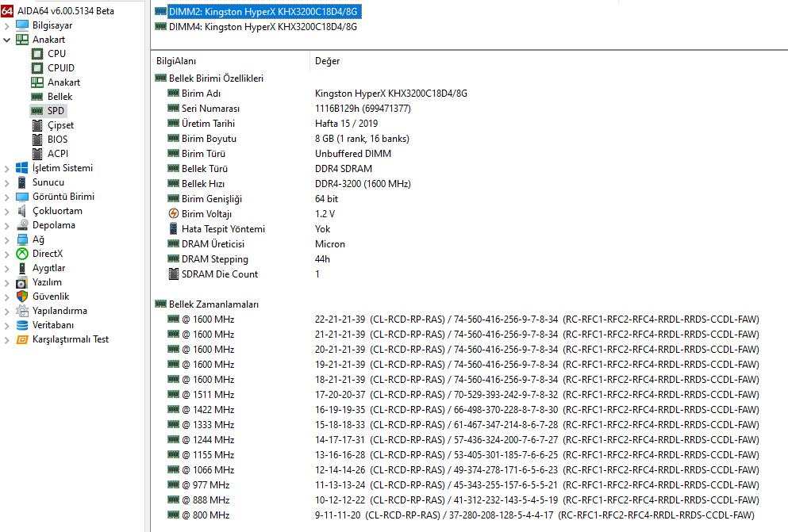
Task: Expand the Sunucu tree node
Action: click(x=7, y=182)
